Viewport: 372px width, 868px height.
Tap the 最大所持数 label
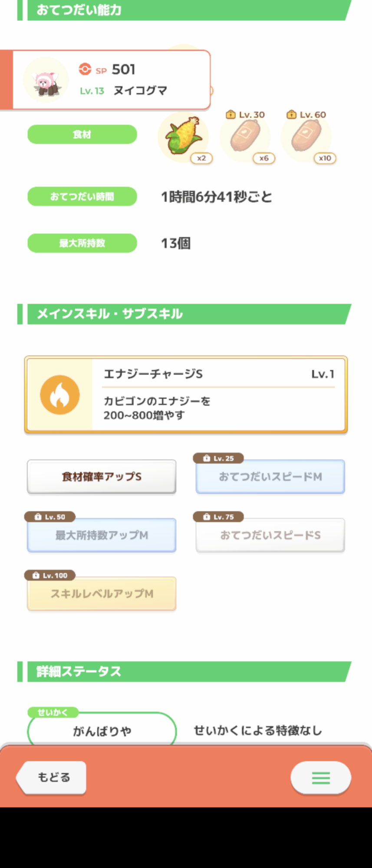(82, 243)
